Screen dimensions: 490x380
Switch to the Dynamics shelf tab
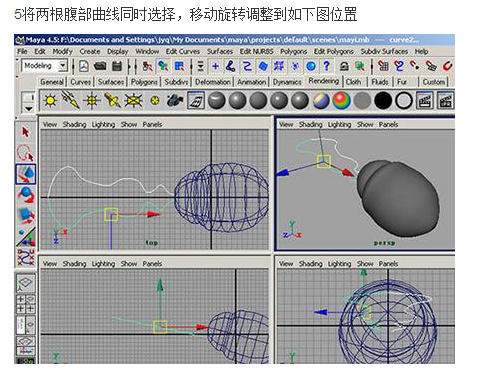point(287,82)
